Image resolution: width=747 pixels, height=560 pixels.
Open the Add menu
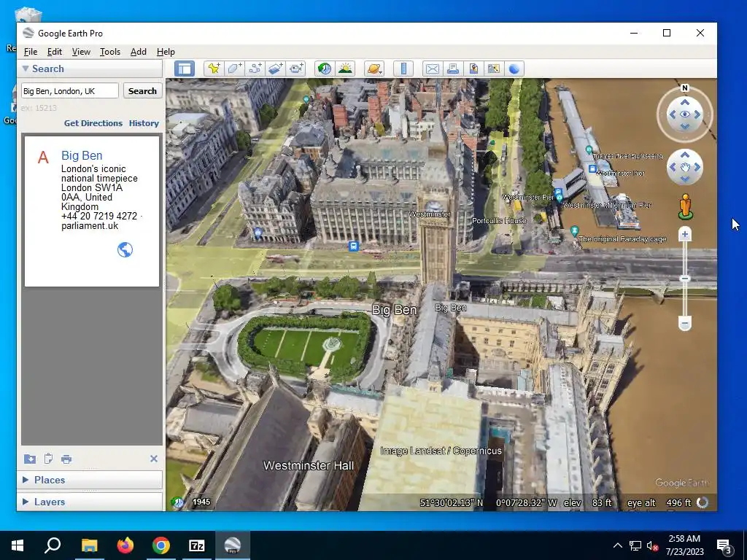coord(139,52)
